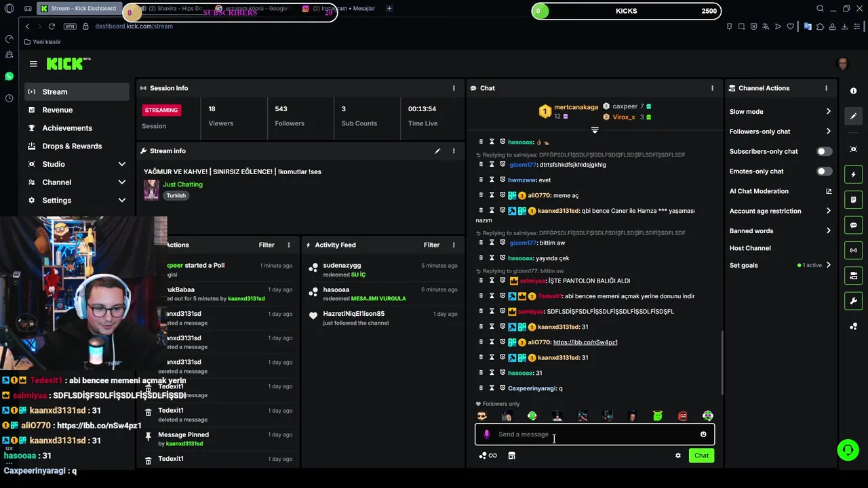
Task: Select the red angry face emote
Action: 683,416
